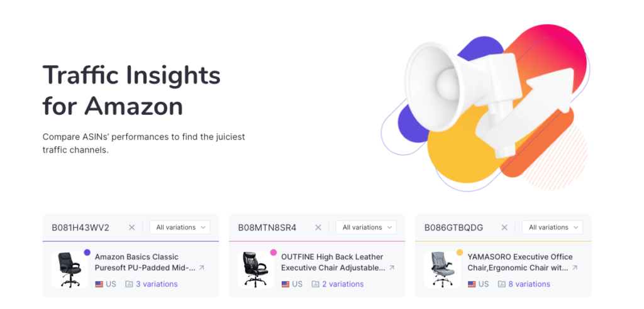
Task: Clear the B08MTN8SR4 ASIN with X icon
Action: (318, 227)
